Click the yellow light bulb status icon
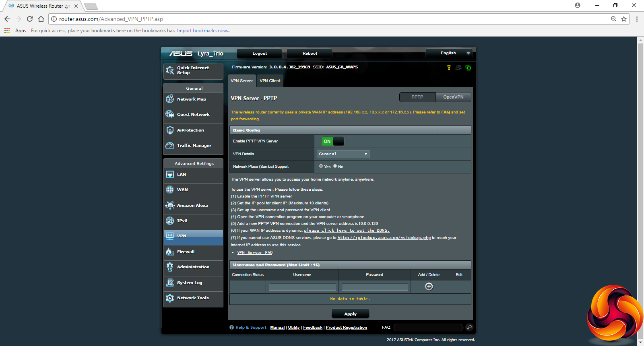Viewport: 644px width, 346px height. tap(449, 68)
